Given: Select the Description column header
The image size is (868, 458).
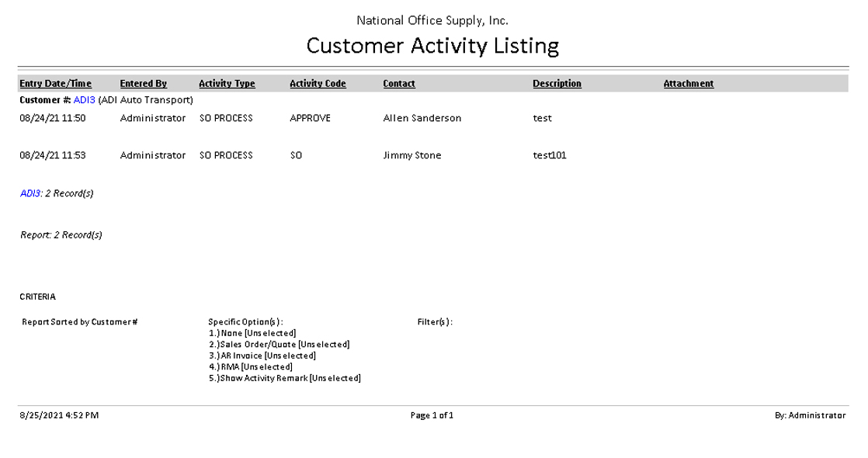Looking at the screenshot, I should tap(557, 84).
